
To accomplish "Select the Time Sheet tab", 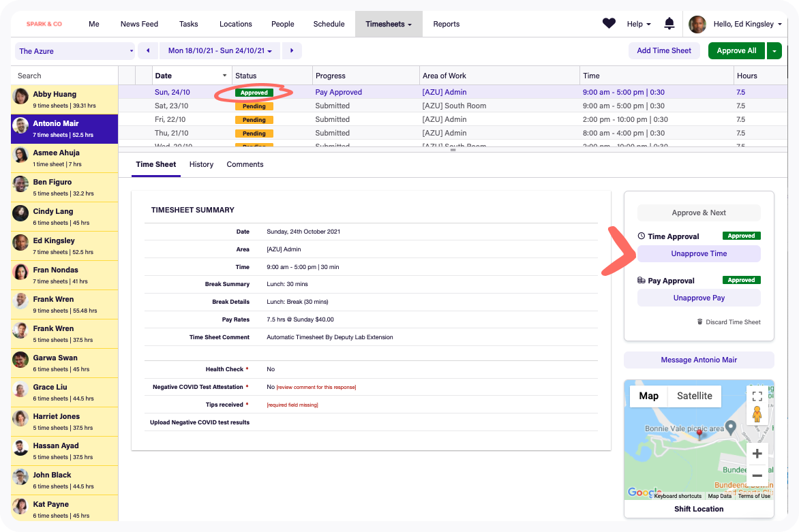I will [156, 164].
